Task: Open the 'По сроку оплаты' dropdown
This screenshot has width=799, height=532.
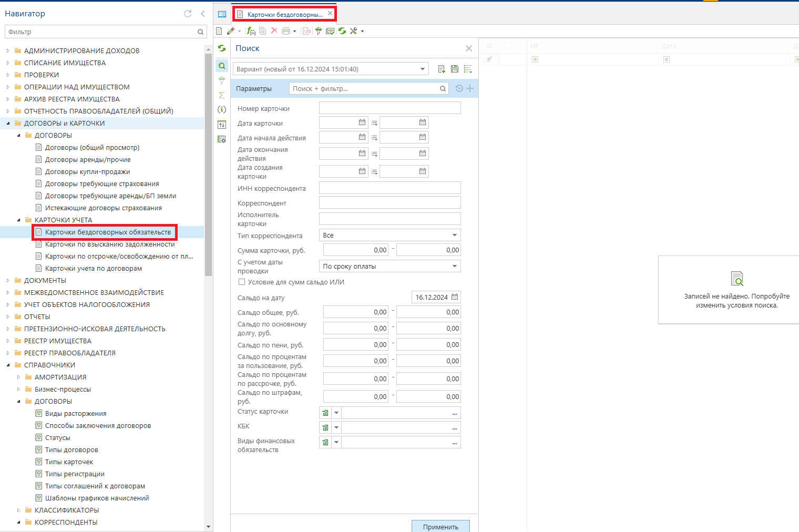Action: point(455,266)
